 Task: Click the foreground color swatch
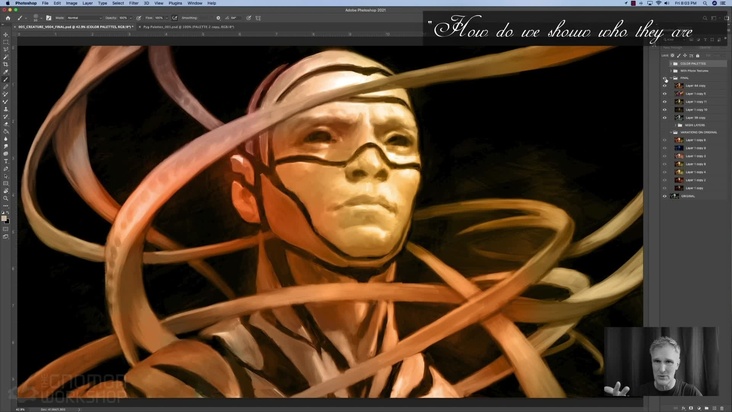click(x=4, y=216)
